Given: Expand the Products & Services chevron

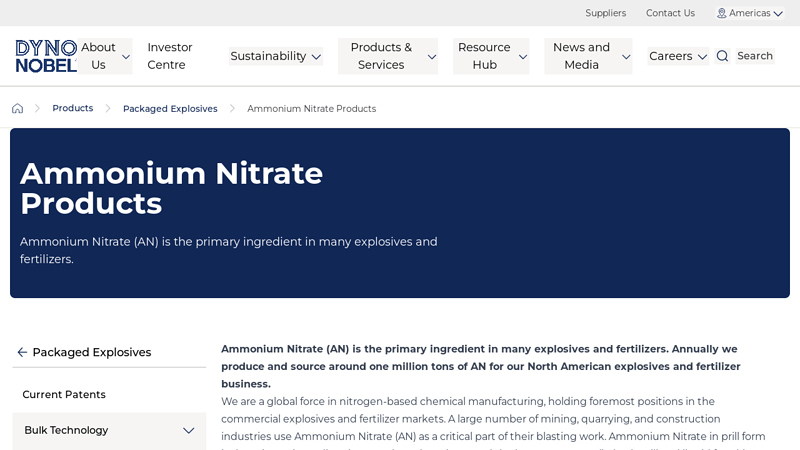Looking at the screenshot, I should (432, 57).
